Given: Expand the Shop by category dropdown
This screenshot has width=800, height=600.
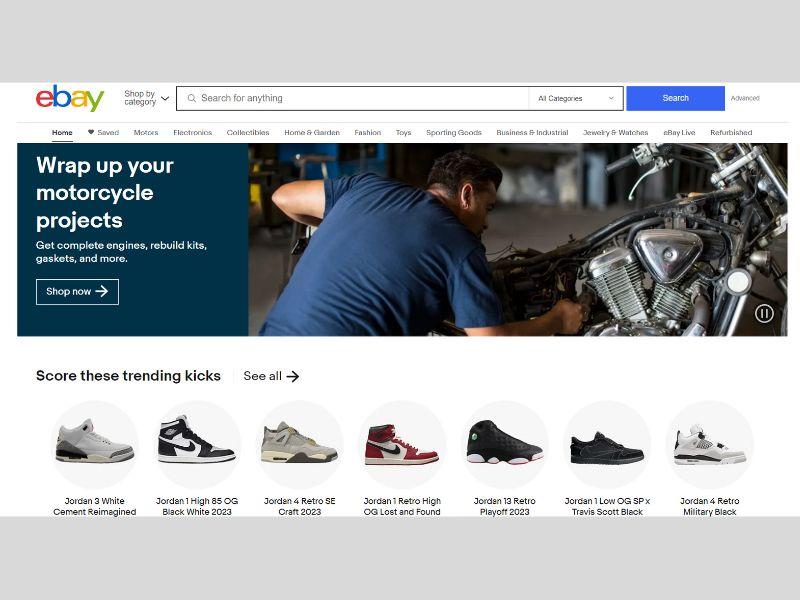Looking at the screenshot, I should [x=146, y=98].
